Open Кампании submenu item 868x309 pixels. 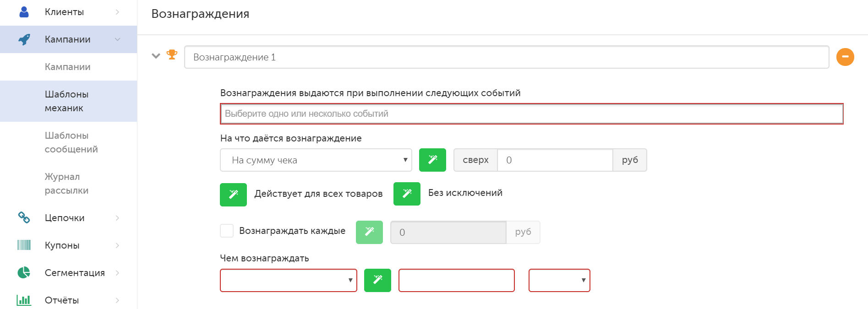point(68,67)
